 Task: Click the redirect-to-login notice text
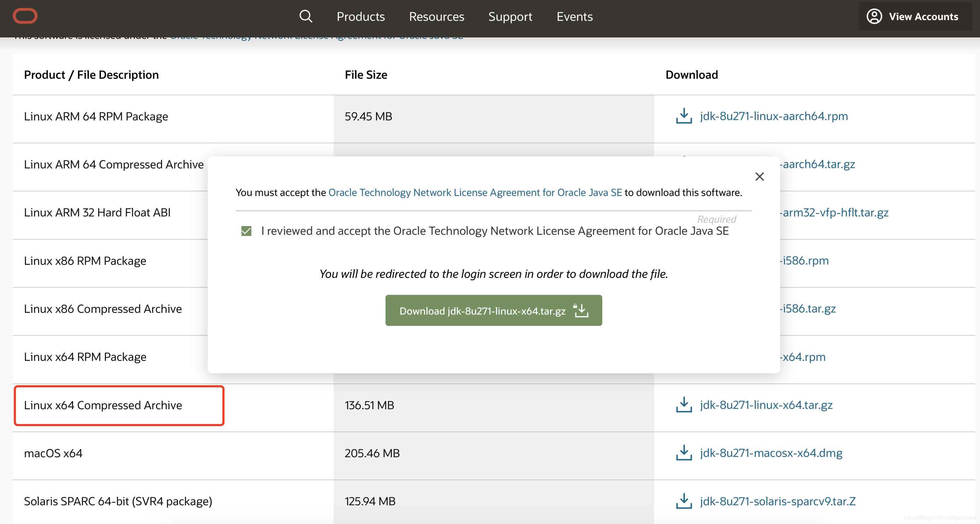click(494, 274)
